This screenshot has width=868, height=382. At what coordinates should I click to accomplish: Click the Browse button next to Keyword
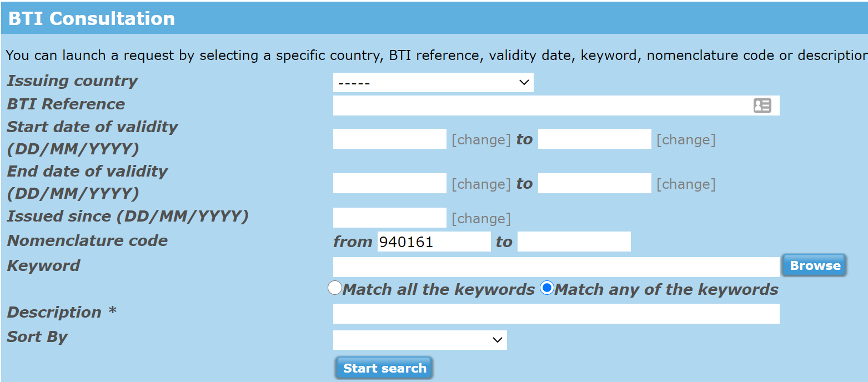815,265
